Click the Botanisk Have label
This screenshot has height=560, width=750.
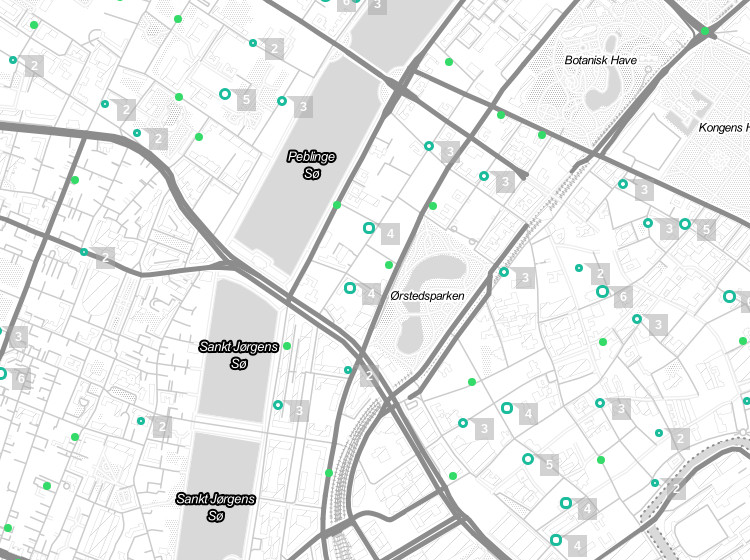click(600, 60)
